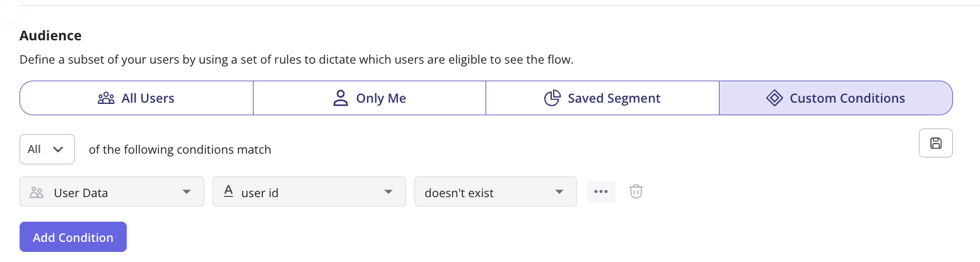Click the person icon on Only Me
The height and width of the screenshot is (262, 980).
coord(341,98)
